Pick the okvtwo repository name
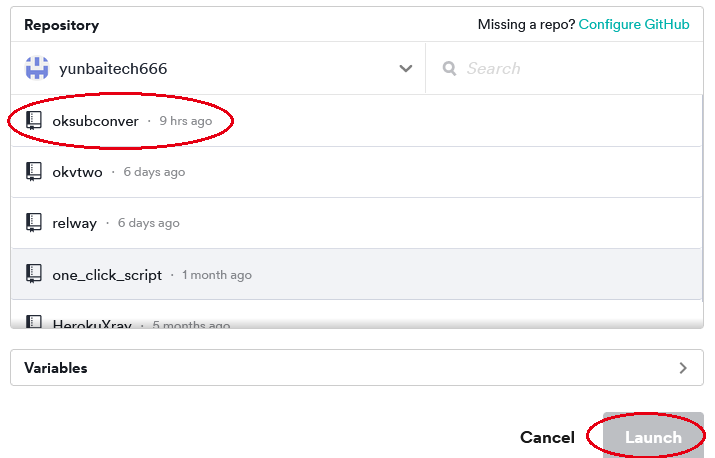Image resolution: width=715 pixels, height=458 pixels. [77, 171]
